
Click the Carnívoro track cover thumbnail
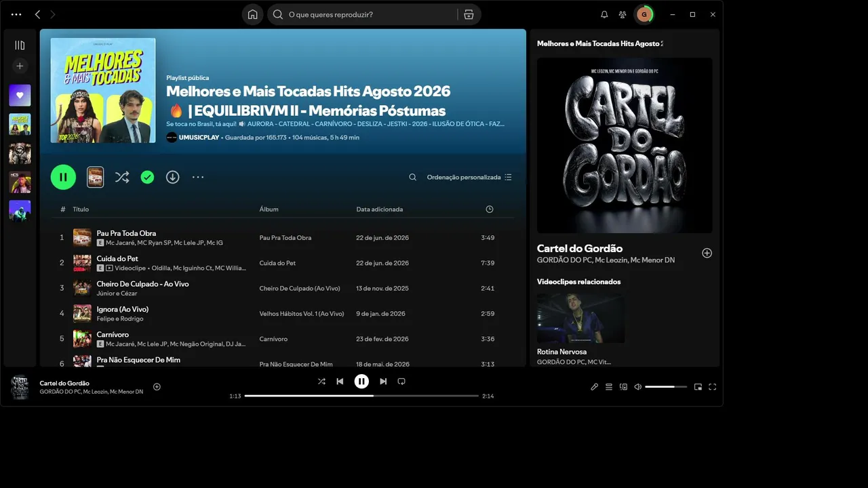coord(82,339)
